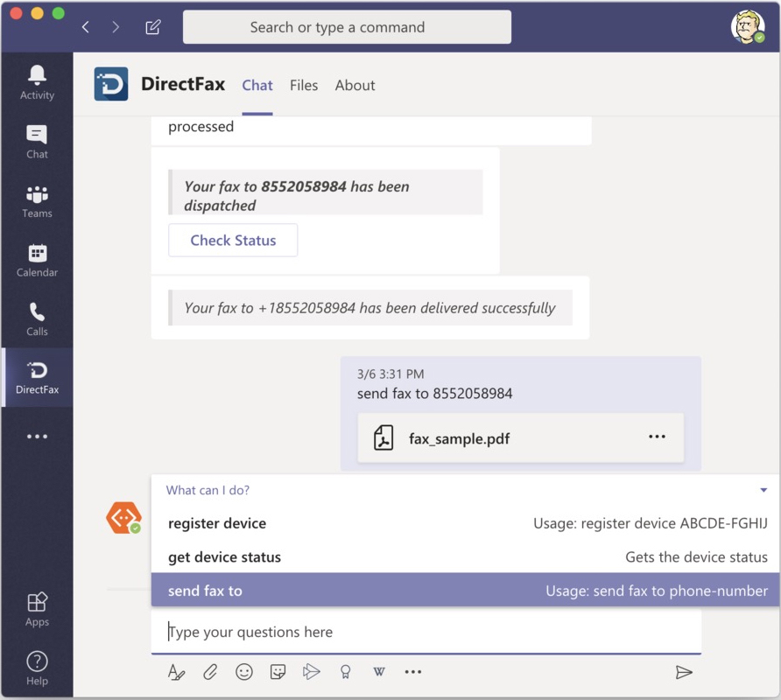The width and height of the screenshot is (781, 700).
Task: Open the Format text options
Action: click(176, 672)
